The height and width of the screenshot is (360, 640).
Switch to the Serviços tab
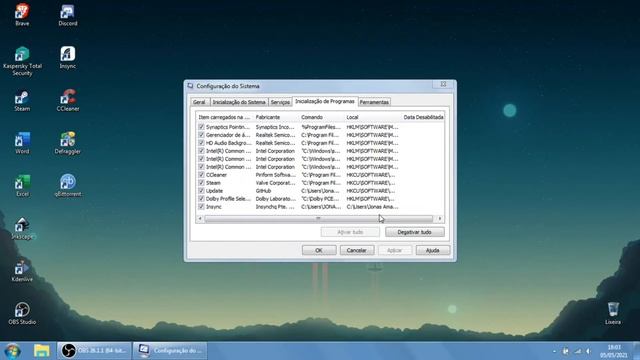(280, 102)
